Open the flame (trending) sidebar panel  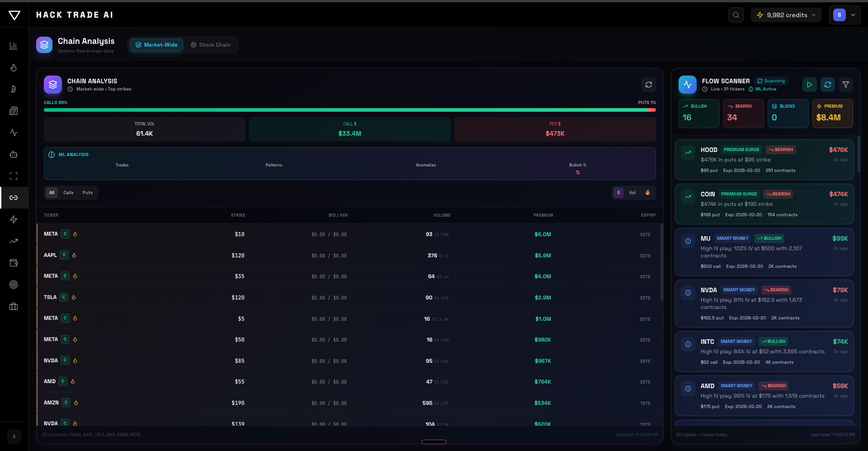14,67
